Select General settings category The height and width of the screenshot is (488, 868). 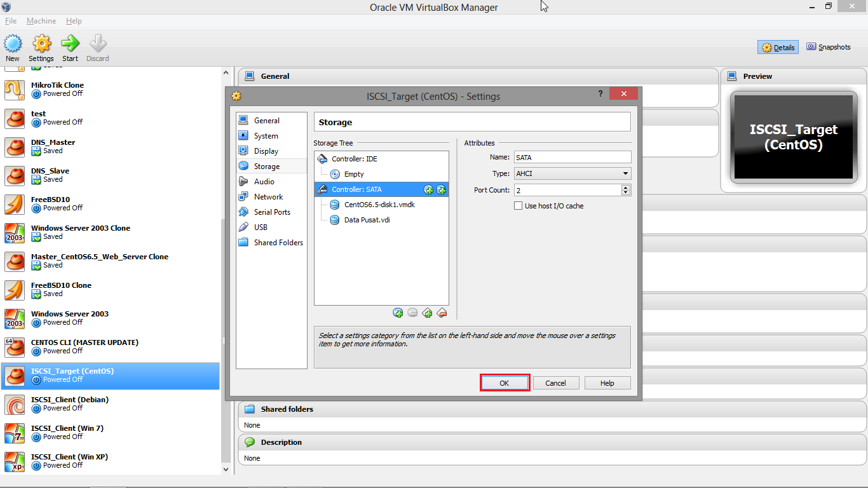pos(271,121)
